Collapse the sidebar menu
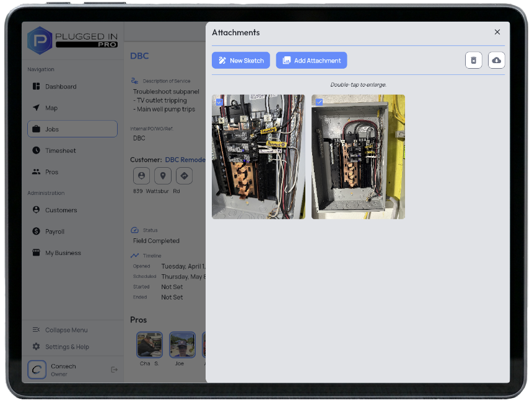This screenshot has width=532, height=403. (66, 330)
